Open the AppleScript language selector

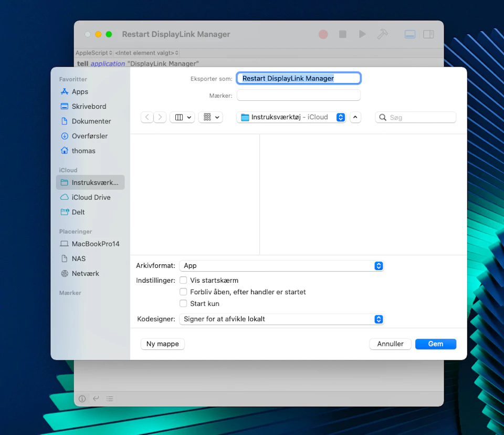click(x=94, y=53)
